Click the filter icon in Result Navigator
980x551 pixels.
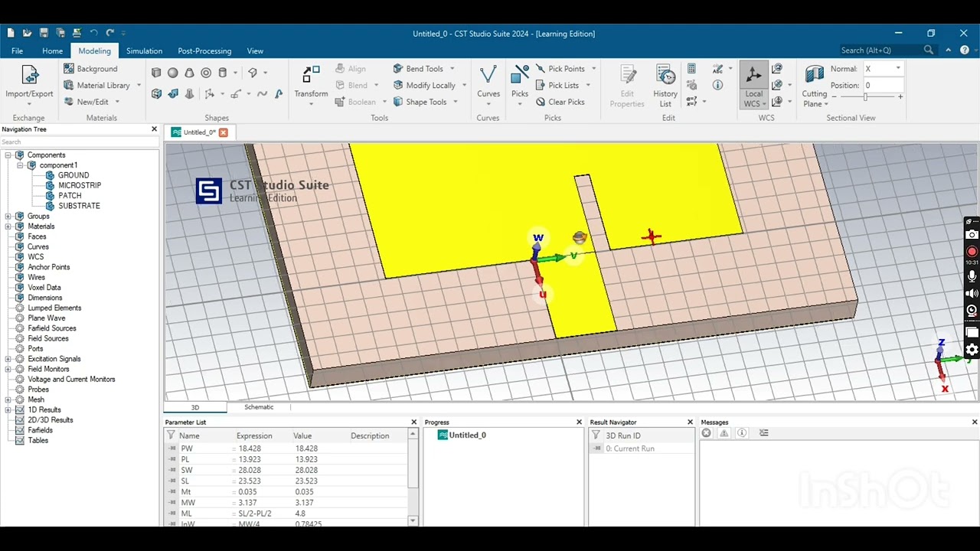point(596,435)
